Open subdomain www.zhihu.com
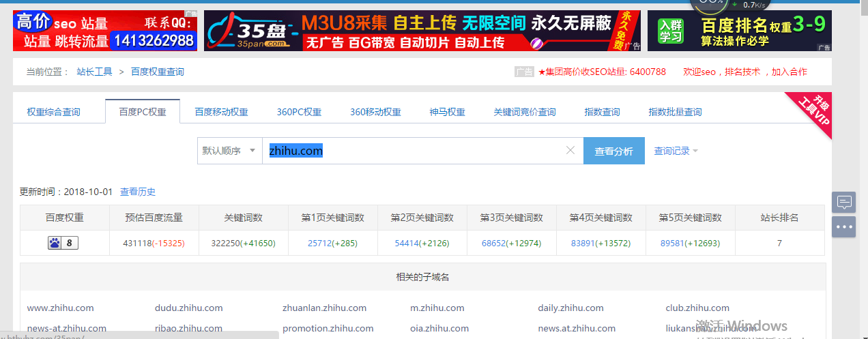Viewport: 868px width, 339px height. [x=61, y=308]
